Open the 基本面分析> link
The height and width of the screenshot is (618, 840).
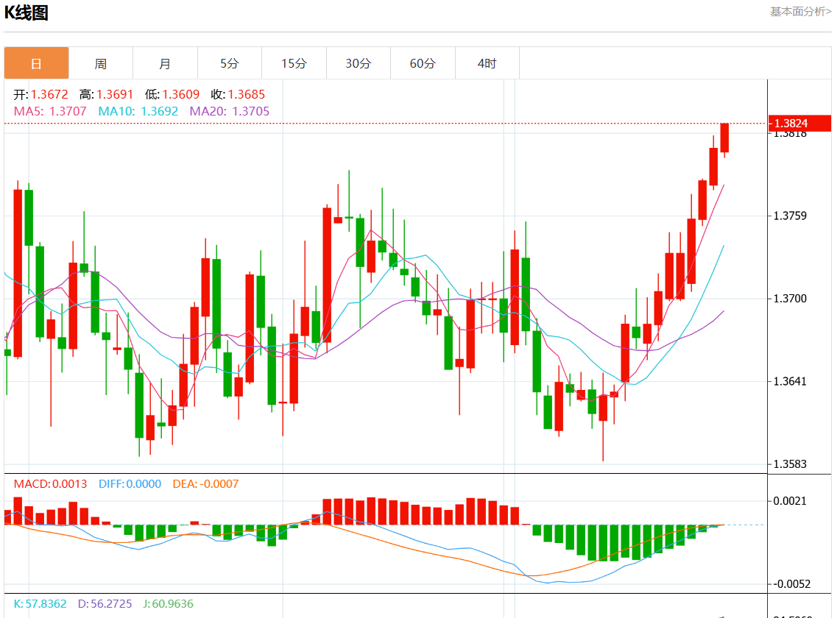pos(800,12)
